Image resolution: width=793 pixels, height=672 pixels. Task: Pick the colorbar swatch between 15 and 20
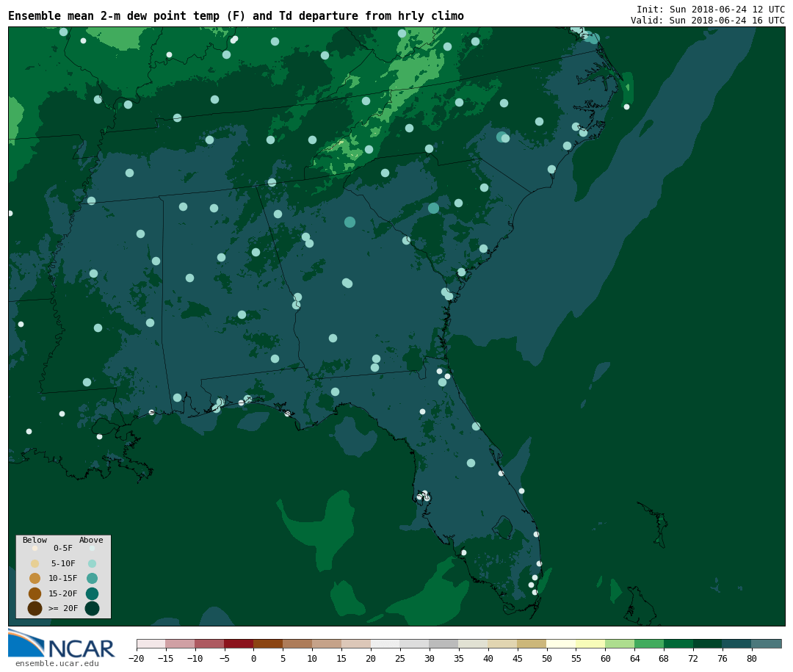[x=356, y=643]
